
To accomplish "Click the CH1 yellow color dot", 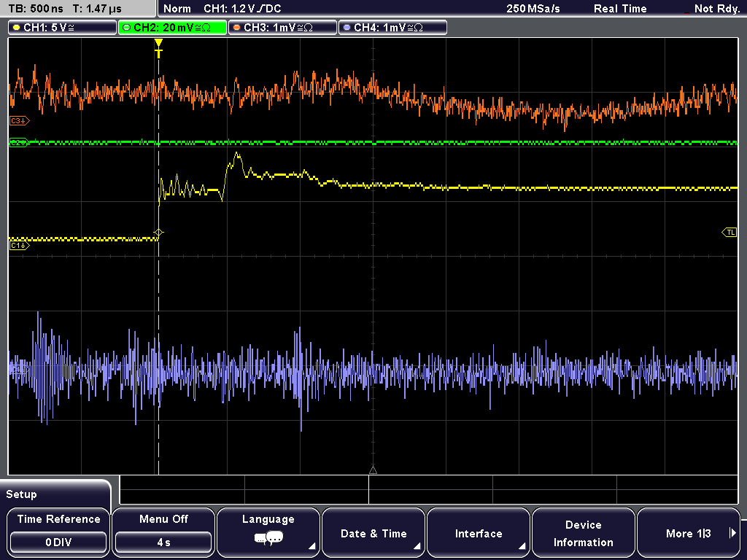I will (17, 28).
